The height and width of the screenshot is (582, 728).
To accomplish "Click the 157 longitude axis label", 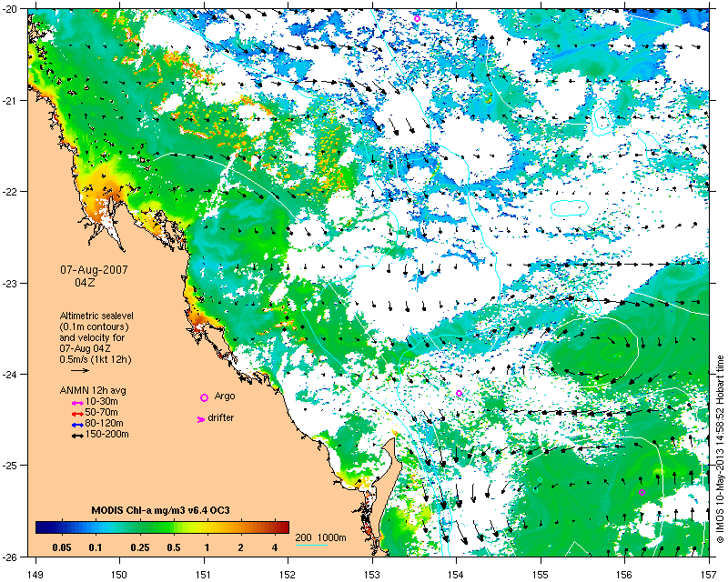I will pos(710,575).
